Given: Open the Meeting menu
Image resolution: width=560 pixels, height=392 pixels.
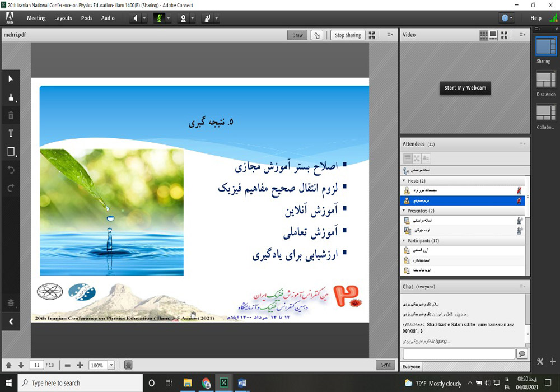Looking at the screenshot, I should 36,18.
